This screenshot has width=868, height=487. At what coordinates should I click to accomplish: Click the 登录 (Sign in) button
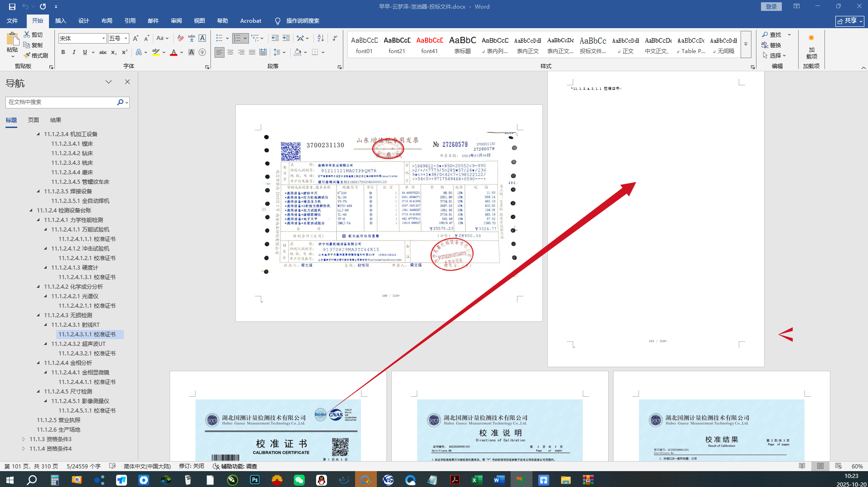click(771, 7)
